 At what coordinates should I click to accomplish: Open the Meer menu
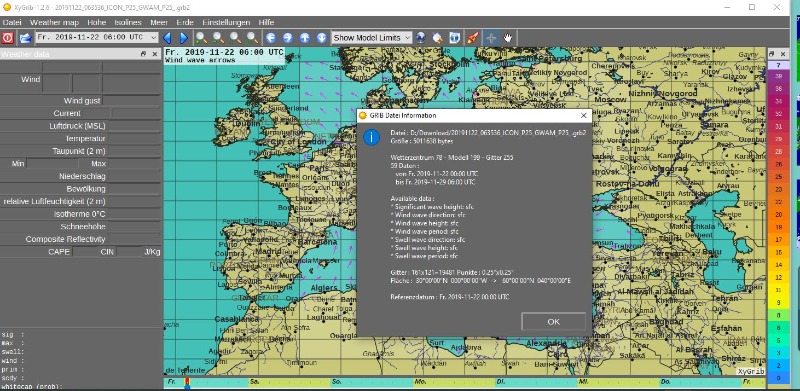tap(159, 22)
